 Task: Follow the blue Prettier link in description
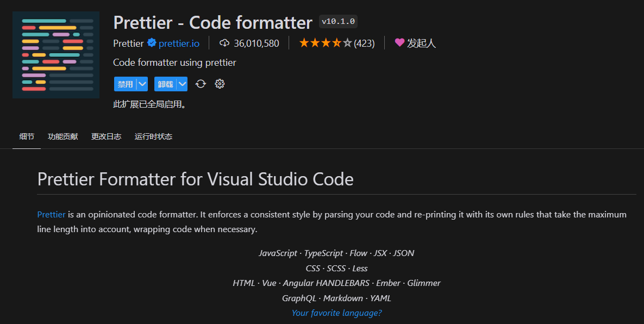point(51,214)
